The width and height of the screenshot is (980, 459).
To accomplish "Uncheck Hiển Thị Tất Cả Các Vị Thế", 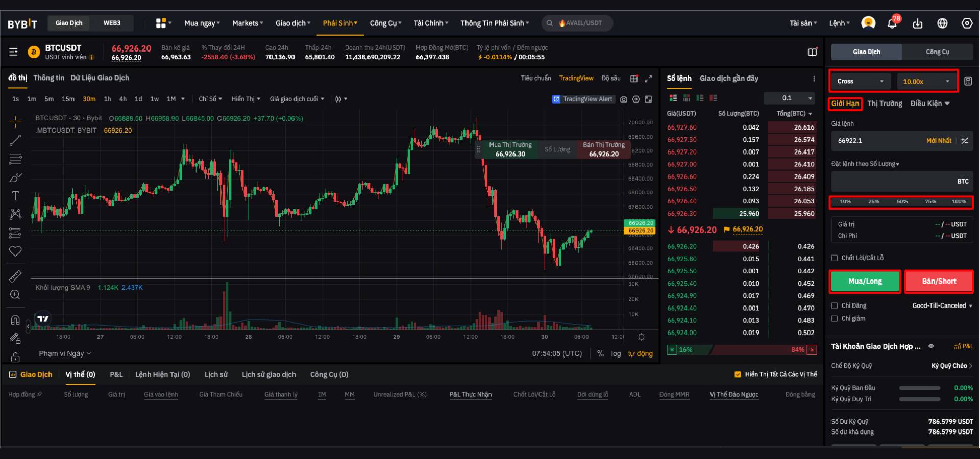I will (738, 374).
